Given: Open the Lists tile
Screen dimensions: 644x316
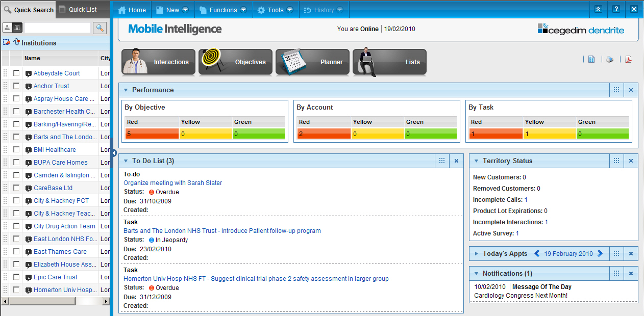Looking at the screenshot, I should pos(389,62).
